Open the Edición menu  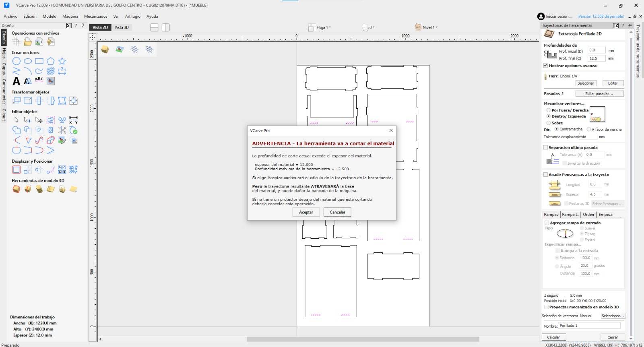pyautogui.click(x=30, y=17)
